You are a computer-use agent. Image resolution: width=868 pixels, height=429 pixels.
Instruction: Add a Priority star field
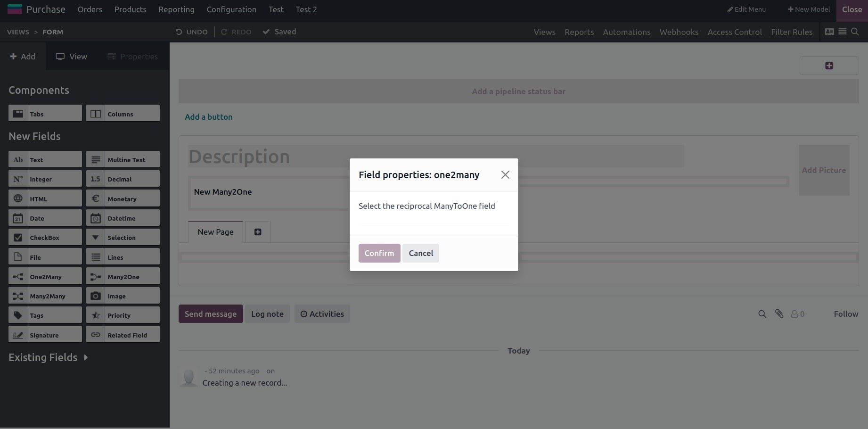123,315
